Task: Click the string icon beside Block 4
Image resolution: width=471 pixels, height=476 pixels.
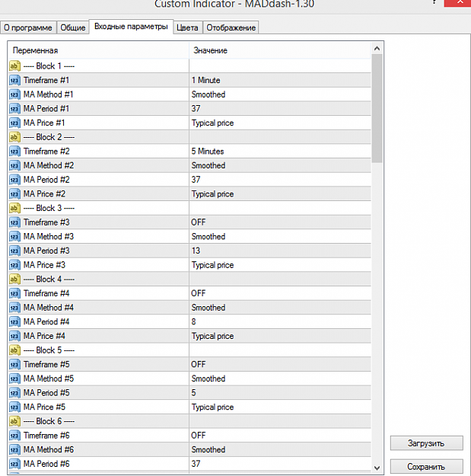Action: click(14, 279)
